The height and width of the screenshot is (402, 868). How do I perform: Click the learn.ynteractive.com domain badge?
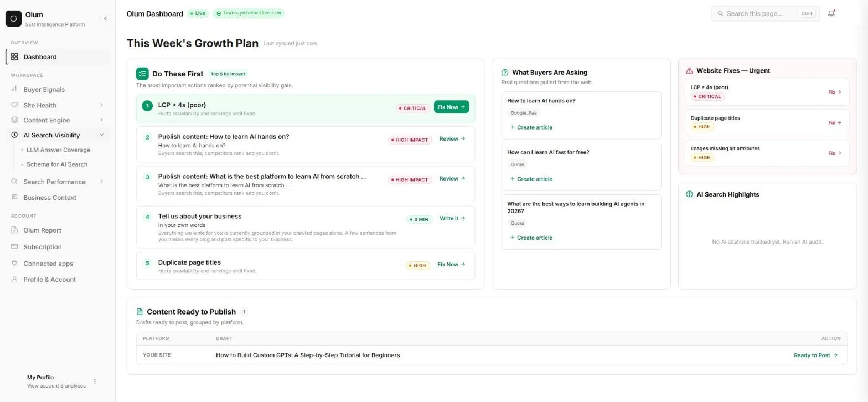pyautogui.click(x=248, y=13)
